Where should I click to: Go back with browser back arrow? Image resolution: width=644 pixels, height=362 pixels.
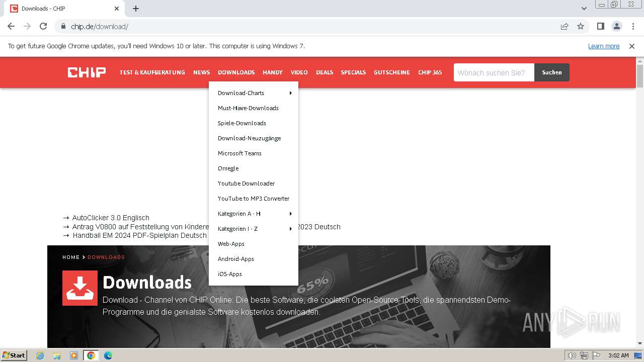[x=11, y=26]
